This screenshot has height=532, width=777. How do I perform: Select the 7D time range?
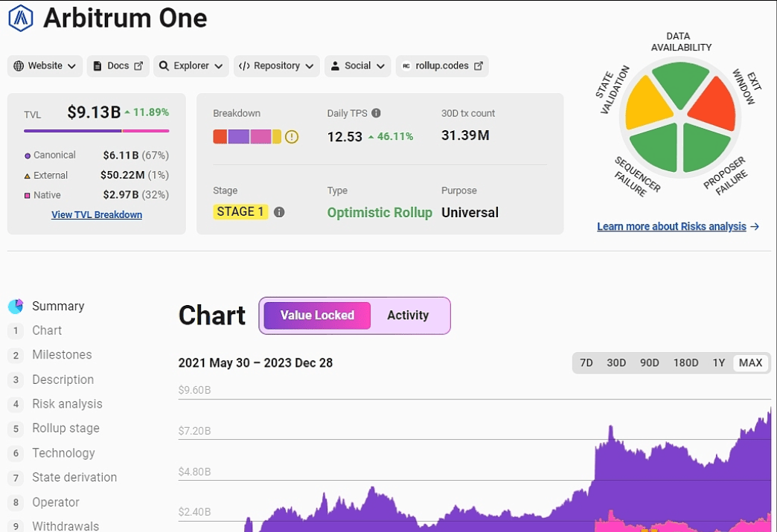point(586,363)
